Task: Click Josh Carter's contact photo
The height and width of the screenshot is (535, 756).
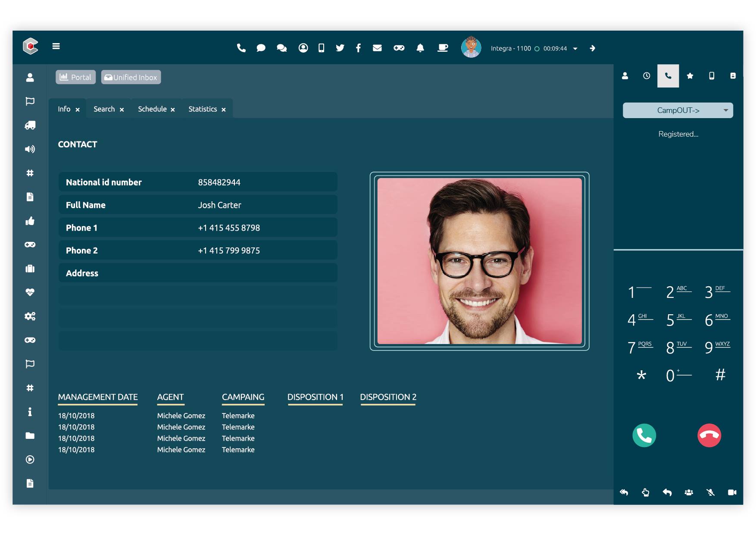Action: [479, 261]
